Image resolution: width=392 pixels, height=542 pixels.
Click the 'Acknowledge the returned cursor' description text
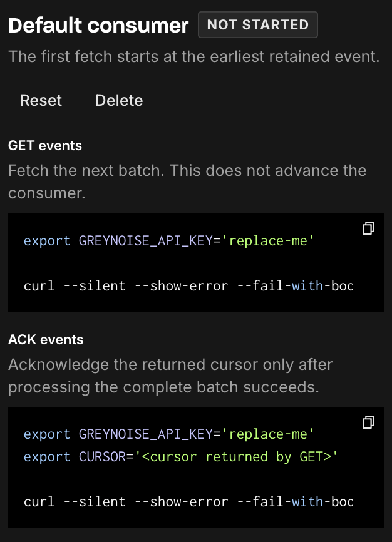tap(170, 376)
